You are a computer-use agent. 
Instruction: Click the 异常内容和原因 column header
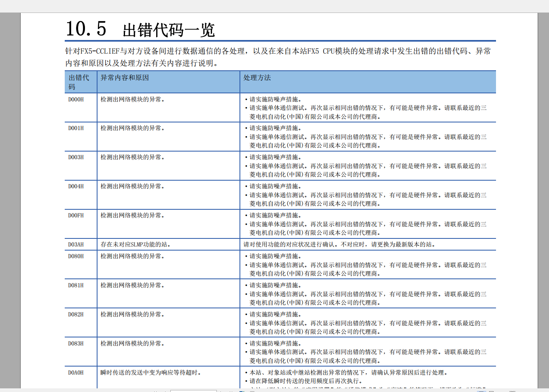coord(125,78)
